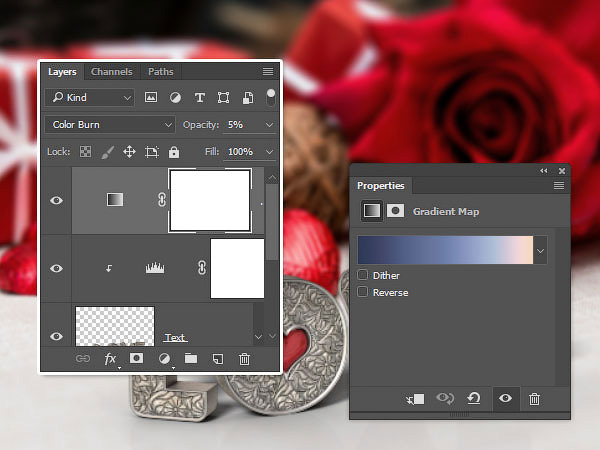Switch to the Channels tab
600x450 pixels.
111,72
